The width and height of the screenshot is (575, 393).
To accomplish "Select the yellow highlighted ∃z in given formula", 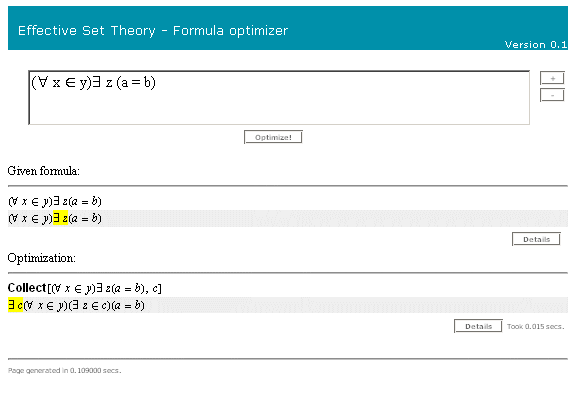I will click(x=61, y=218).
